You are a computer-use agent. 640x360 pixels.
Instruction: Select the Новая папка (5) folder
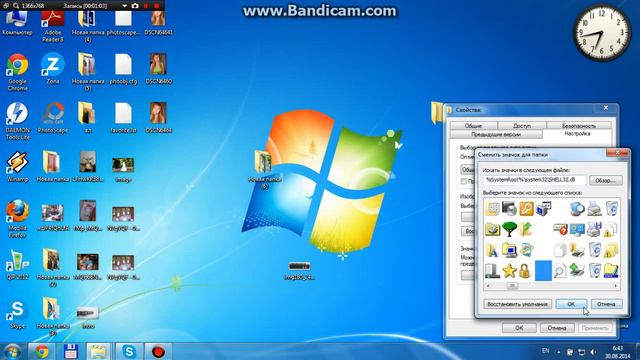click(87, 72)
